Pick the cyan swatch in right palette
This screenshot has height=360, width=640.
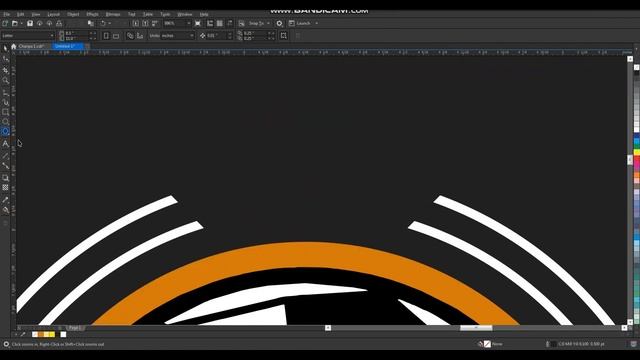(x=637, y=141)
